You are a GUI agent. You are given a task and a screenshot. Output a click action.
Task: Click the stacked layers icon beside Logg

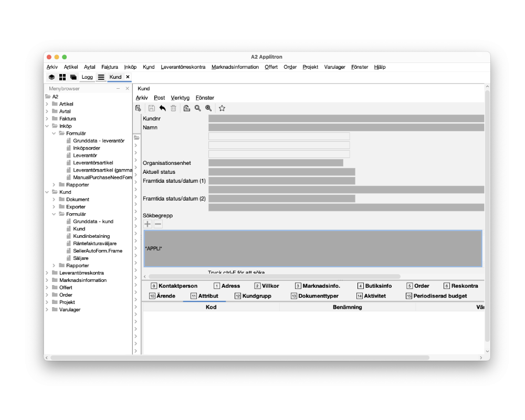[51, 77]
